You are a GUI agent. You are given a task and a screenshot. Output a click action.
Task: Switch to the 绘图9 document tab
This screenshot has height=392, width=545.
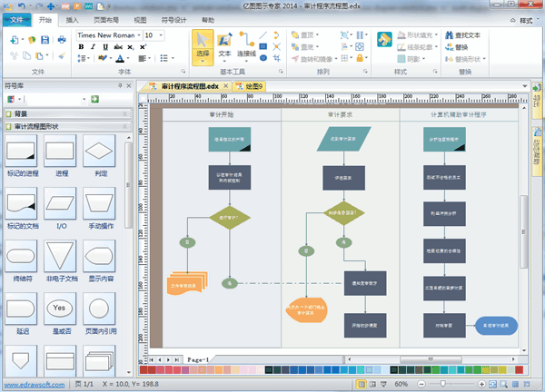(x=251, y=86)
